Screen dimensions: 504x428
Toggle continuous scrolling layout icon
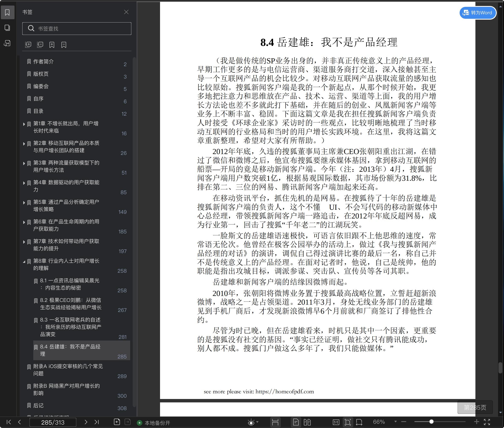click(275, 422)
